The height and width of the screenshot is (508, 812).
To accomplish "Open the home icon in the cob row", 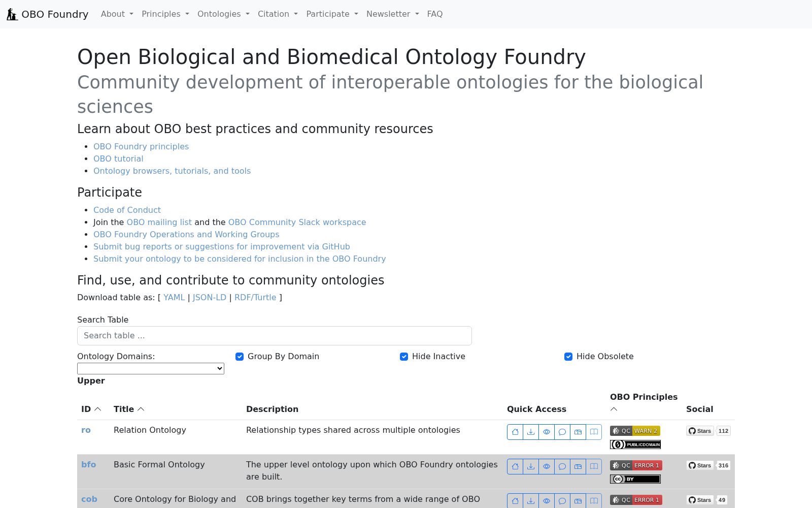I will tap(515, 501).
